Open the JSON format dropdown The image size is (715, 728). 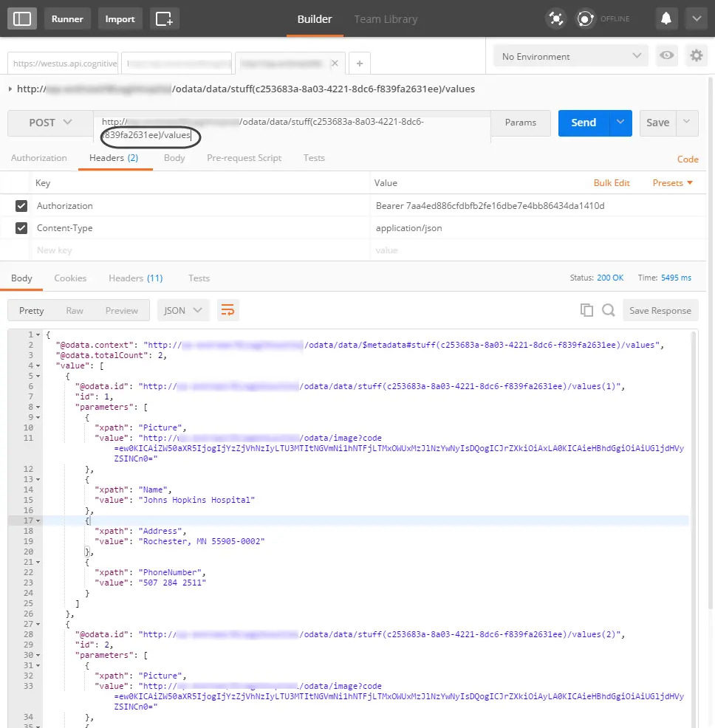[183, 310]
